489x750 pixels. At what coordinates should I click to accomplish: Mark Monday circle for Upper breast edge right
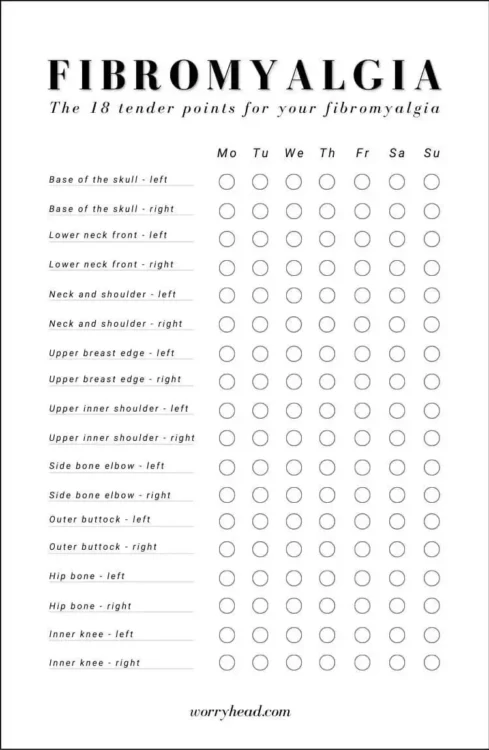[226, 382]
